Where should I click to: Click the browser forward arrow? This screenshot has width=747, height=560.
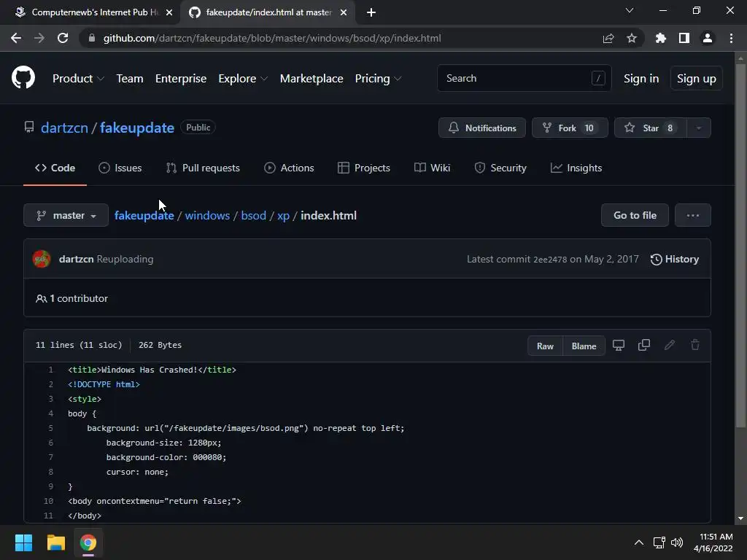pyautogui.click(x=39, y=38)
